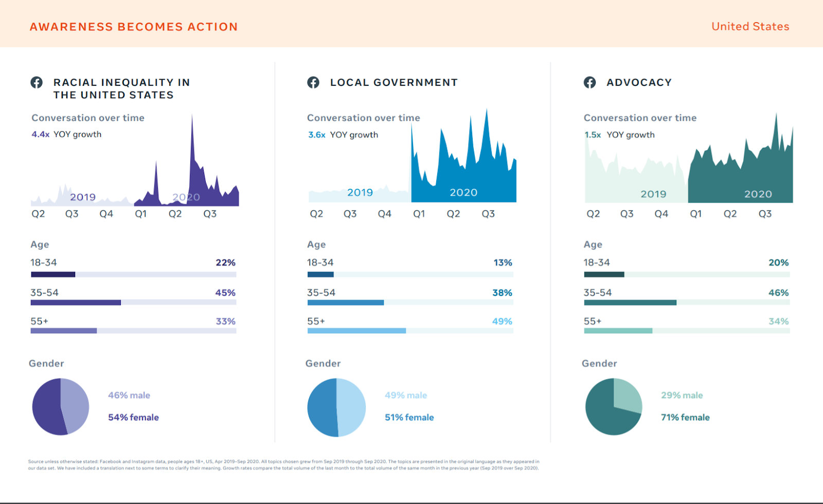Click the 3.6x YOY growth label
Screen dimensions: 823x504
tap(343, 134)
